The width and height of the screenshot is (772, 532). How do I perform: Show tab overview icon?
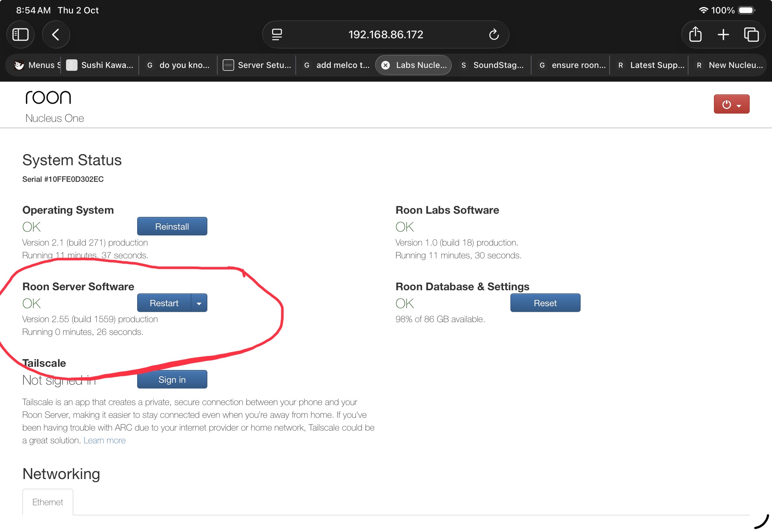(751, 34)
